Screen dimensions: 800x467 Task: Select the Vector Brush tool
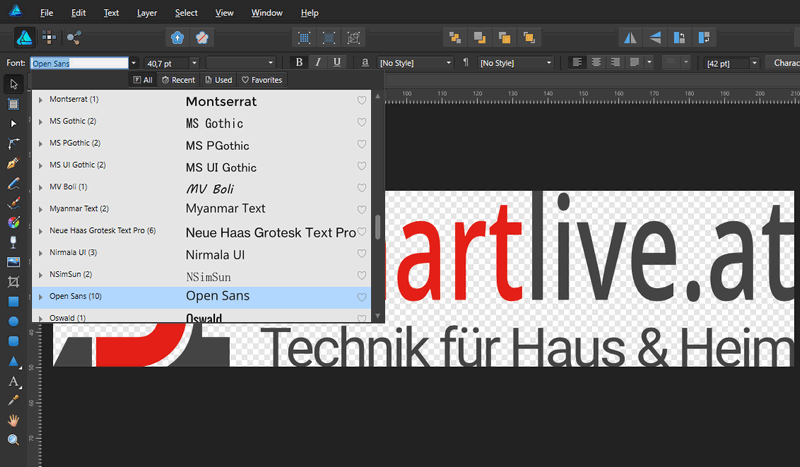tap(14, 203)
